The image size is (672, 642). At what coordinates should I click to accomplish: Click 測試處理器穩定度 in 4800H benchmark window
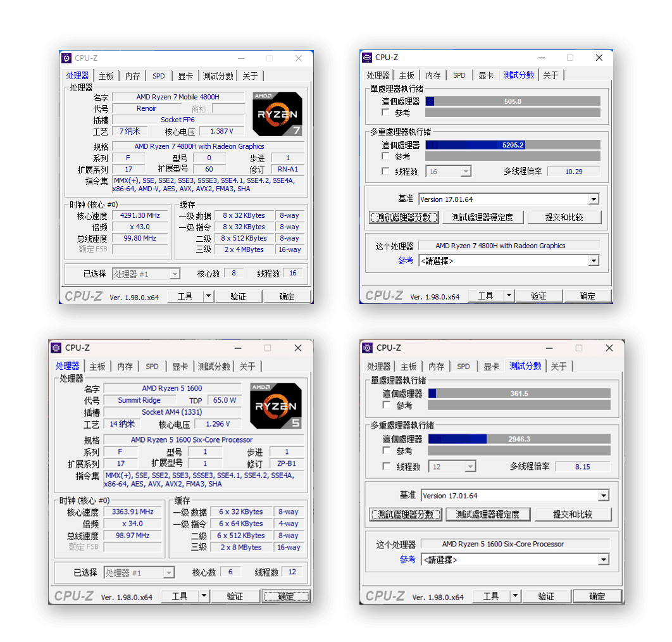(483, 217)
